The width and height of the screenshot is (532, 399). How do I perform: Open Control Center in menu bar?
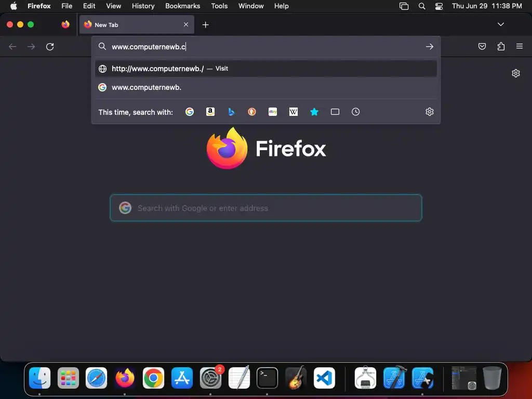[x=438, y=6]
